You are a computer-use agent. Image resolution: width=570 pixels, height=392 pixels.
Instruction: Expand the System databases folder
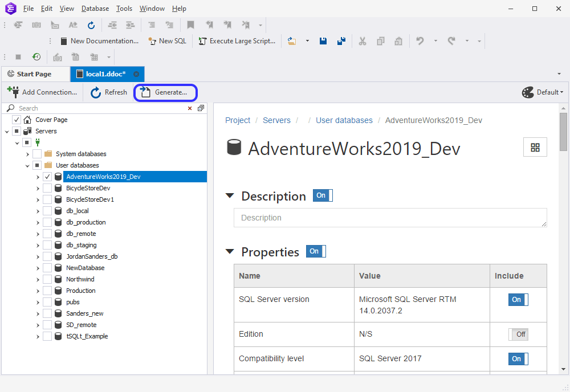tap(27, 154)
